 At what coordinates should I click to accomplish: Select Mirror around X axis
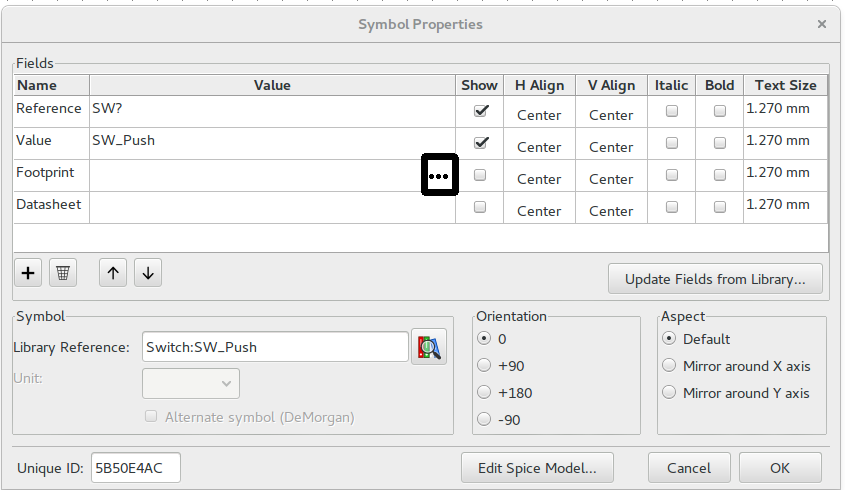(x=669, y=366)
